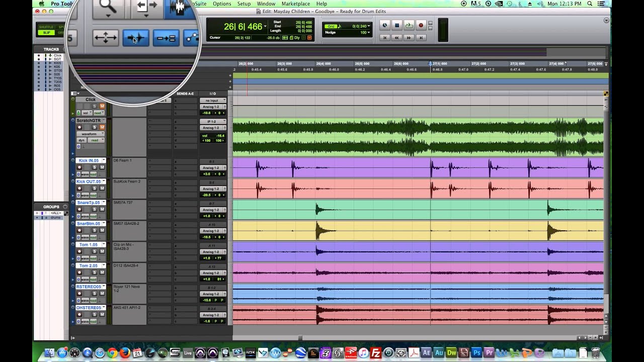Screen dimensions: 644x362
Task: Toggle the transport Online button
Action: [384, 25]
